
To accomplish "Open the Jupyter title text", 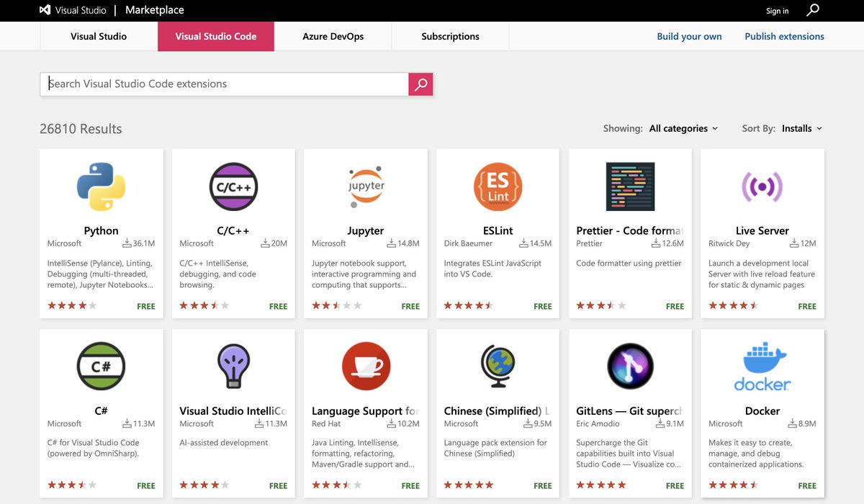I will click(x=366, y=230).
